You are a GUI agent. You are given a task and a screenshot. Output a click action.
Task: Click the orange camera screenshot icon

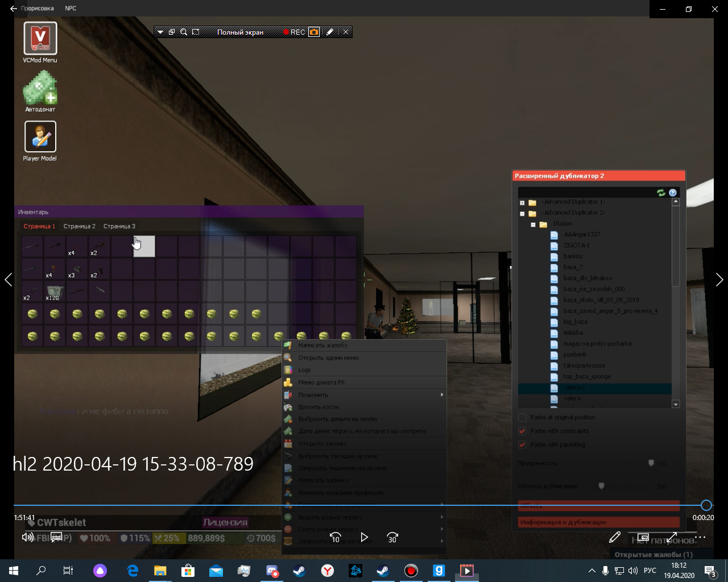point(314,32)
